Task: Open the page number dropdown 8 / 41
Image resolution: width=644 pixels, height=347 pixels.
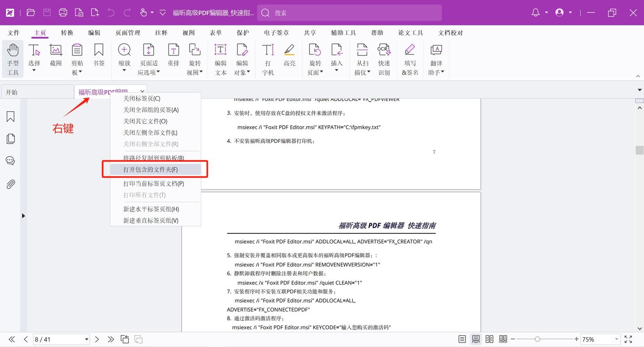Action: [x=86, y=339]
